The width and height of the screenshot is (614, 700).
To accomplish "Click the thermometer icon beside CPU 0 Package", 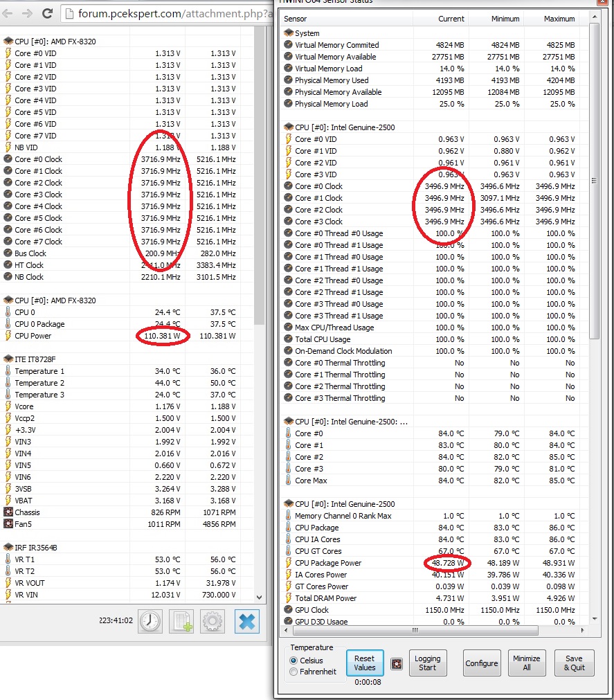I will (8, 323).
